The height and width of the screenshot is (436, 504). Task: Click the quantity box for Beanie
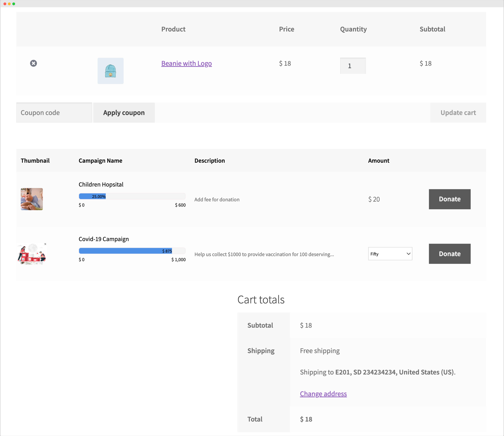pos(353,66)
